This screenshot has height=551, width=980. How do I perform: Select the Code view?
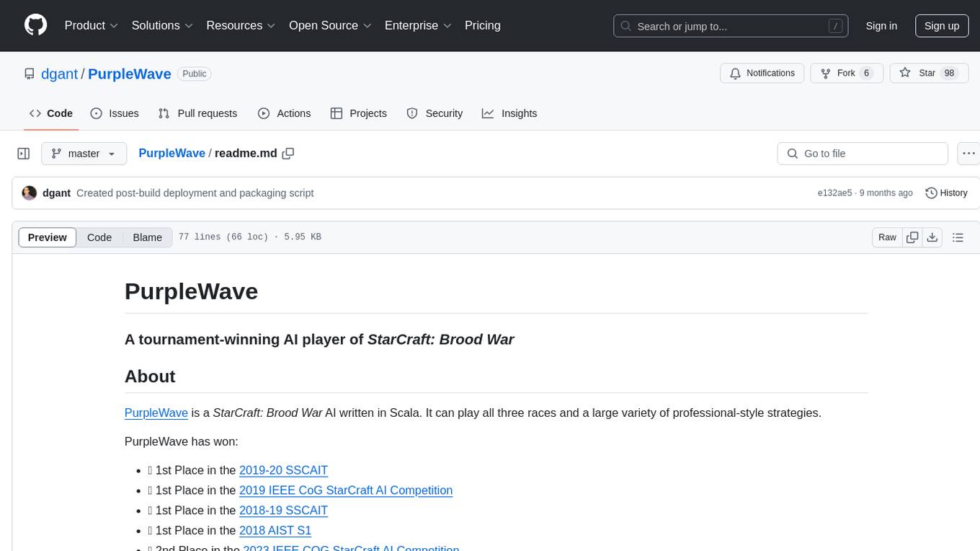click(99, 237)
